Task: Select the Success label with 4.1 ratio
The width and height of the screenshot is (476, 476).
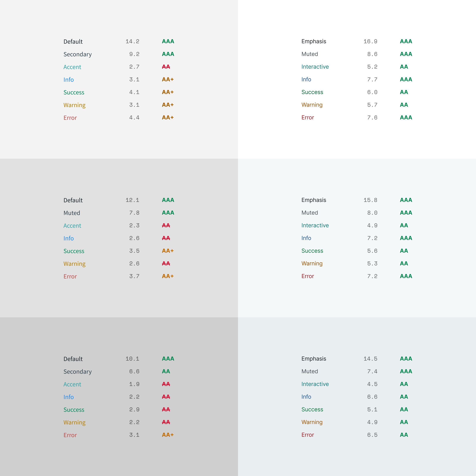Action: [x=74, y=92]
